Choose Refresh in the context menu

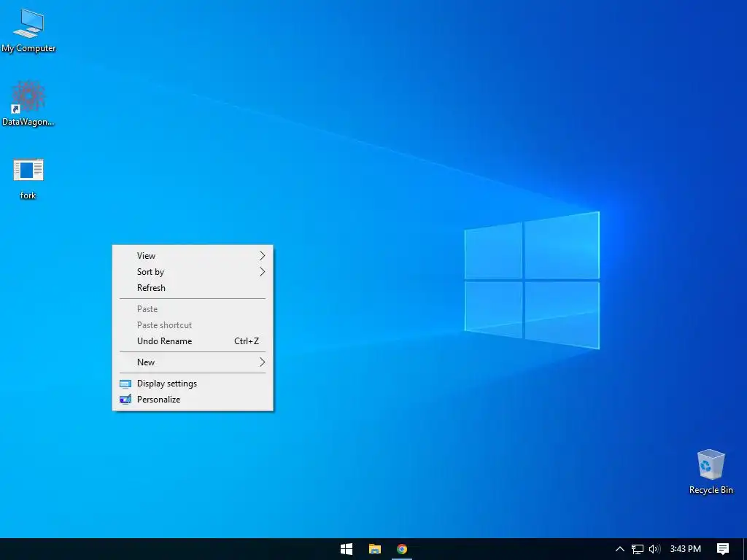tap(193, 288)
